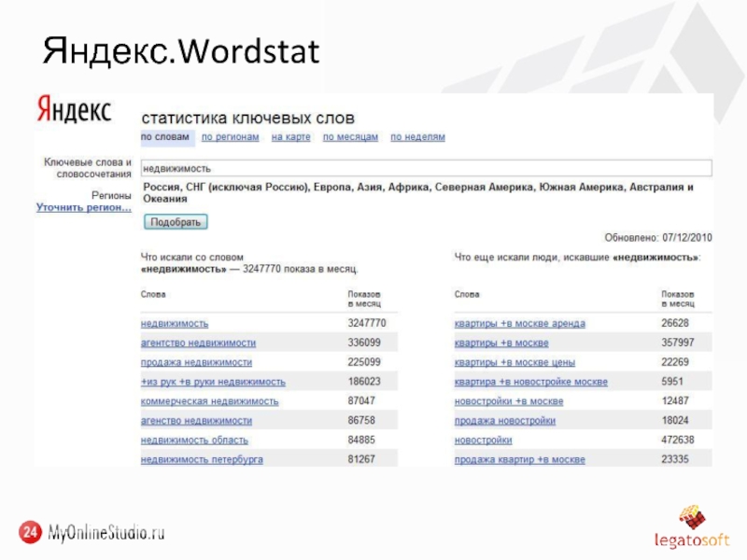
Task: Click the value 23335
Action: point(675,459)
